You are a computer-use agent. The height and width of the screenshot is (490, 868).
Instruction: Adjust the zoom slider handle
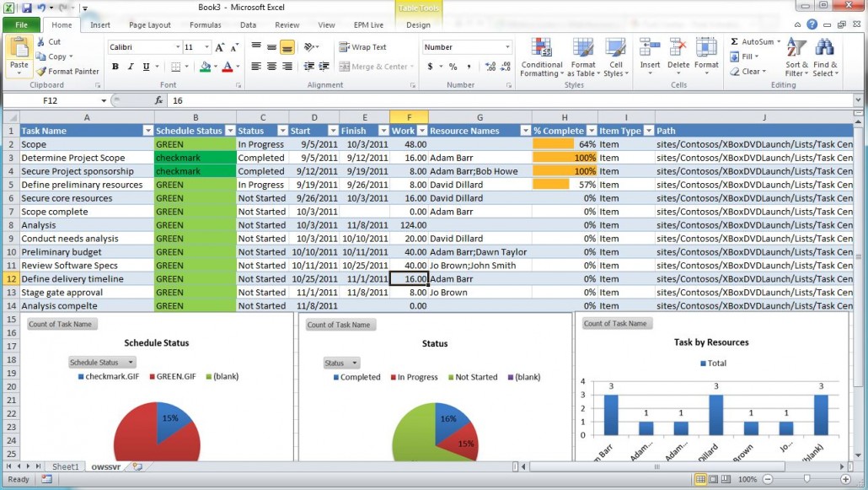coord(806,479)
